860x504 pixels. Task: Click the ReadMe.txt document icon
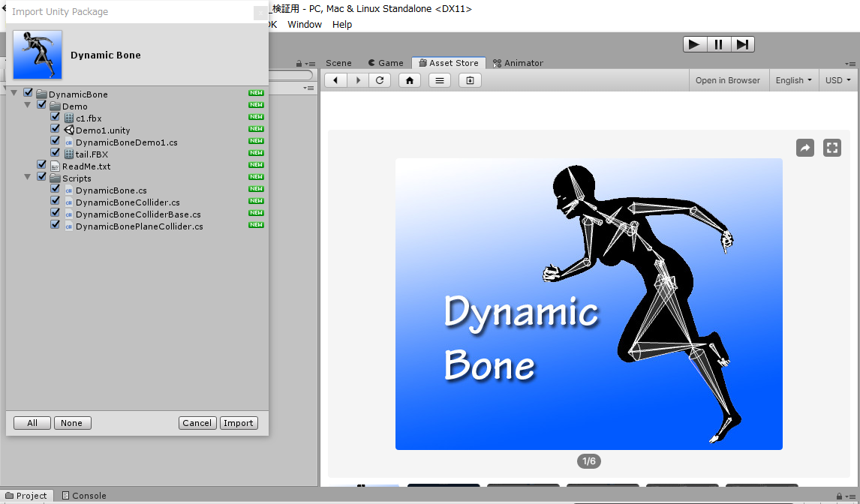coord(55,166)
